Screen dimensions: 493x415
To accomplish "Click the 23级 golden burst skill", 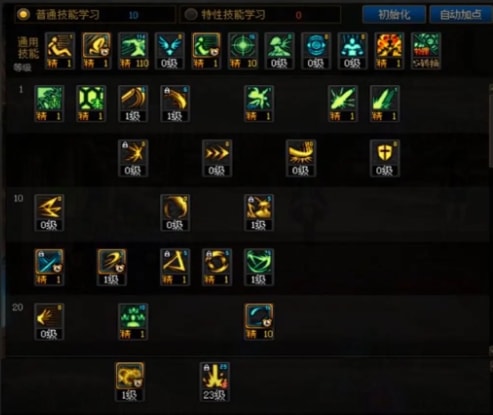I will coord(215,382).
